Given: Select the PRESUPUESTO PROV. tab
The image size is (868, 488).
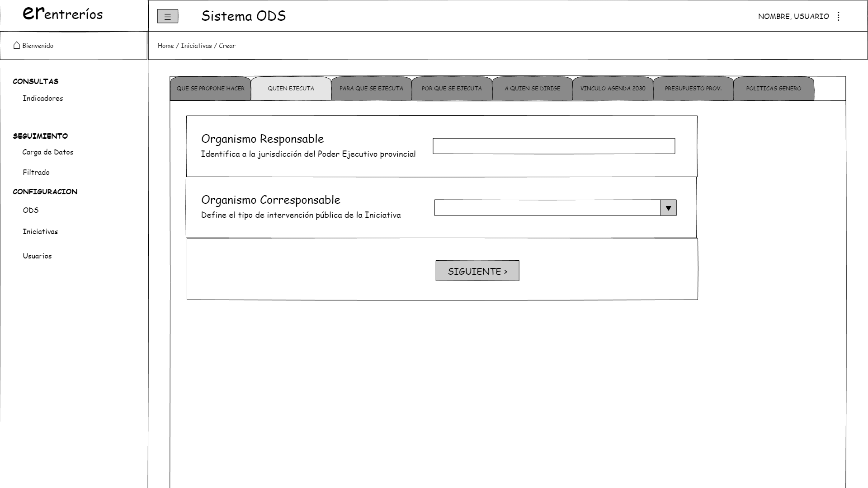Looking at the screenshot, I should click(x=693, y=89).
